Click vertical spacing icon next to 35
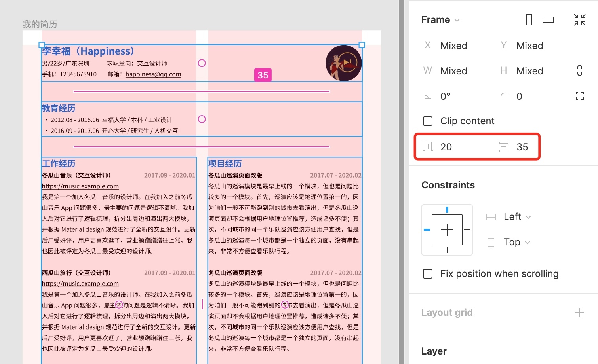Viewport: 598px width, 364px height. pos(504,147)
